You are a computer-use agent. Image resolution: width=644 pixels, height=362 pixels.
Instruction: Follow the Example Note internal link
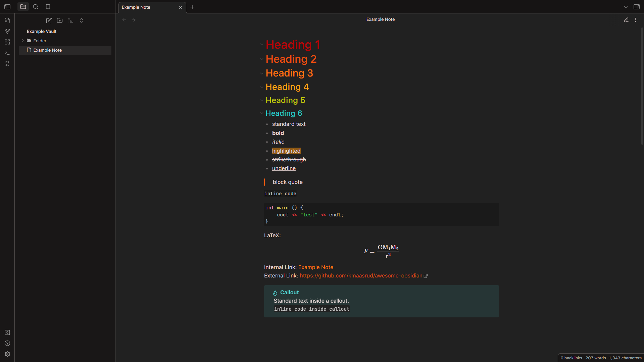coord(316,267)
